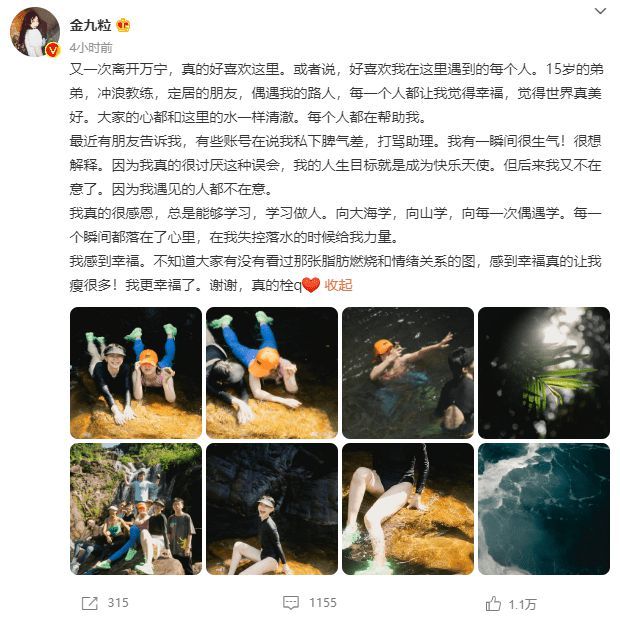This screenshot has width=620, height=618.
Task: View the ocean waves photo
Action: (544, 509)
